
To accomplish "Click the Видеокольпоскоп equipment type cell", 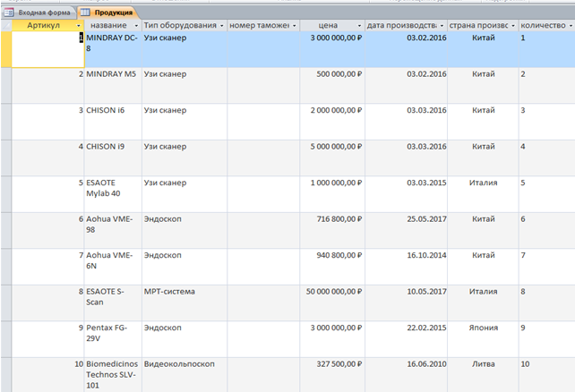I will click(x=185, y=375).
